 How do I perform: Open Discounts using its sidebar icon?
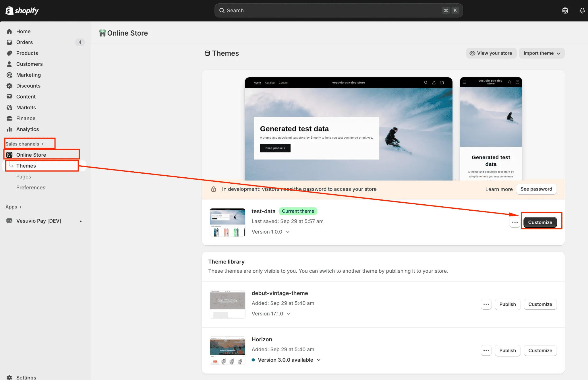tap(9, 86)
